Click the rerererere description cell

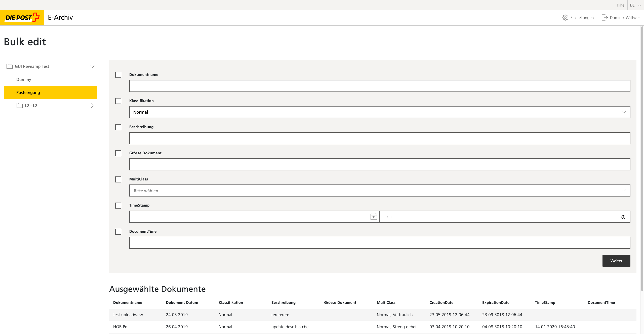coord(280,315)
